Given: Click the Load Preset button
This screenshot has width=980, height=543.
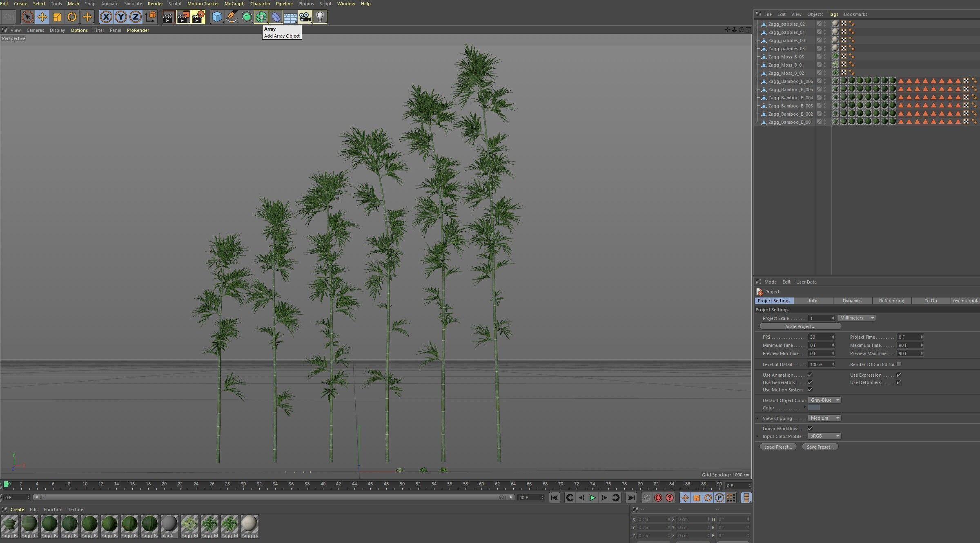Looking at the screenshot, I should (778, 447).
